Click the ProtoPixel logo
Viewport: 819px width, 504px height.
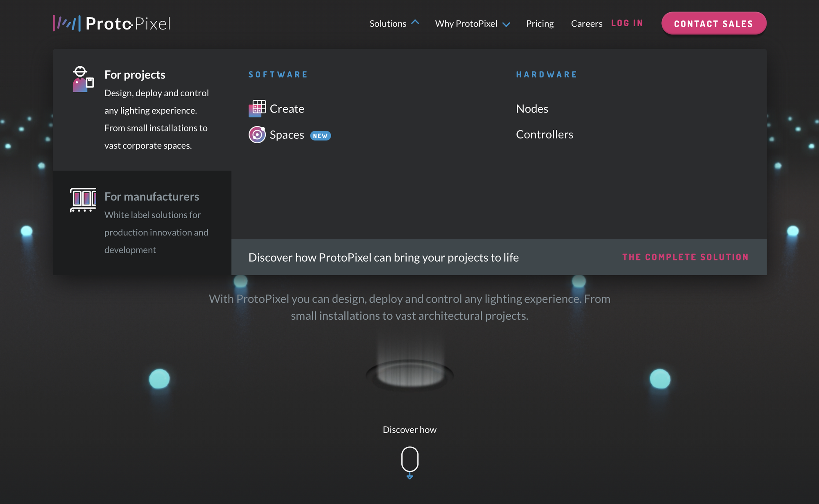pyautogui.click(x=111, y=23)
